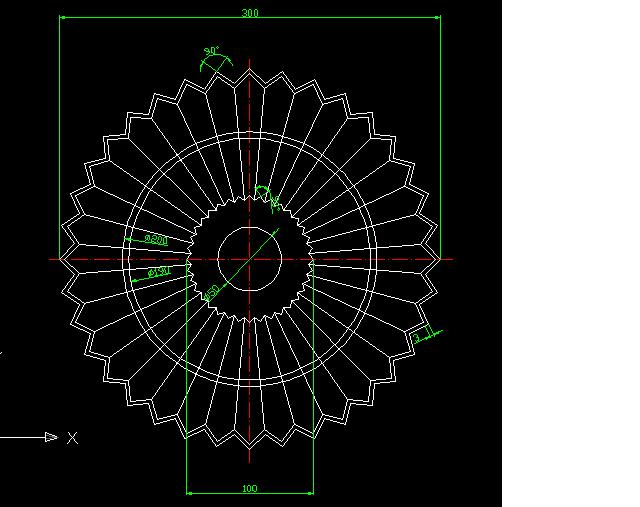Select the Ø180 diameter dimension text
The width and height of the screenshot is (640, 507).
click(159, 271)
